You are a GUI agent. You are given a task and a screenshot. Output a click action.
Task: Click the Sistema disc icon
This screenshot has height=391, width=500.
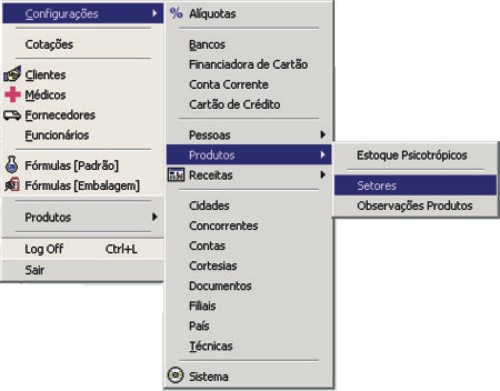tap(176, 376)
